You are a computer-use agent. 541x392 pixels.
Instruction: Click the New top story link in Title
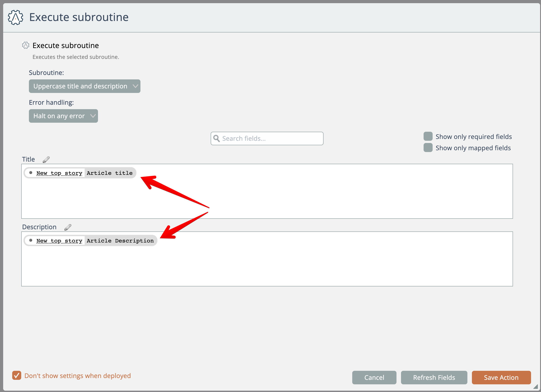(59, 173)
